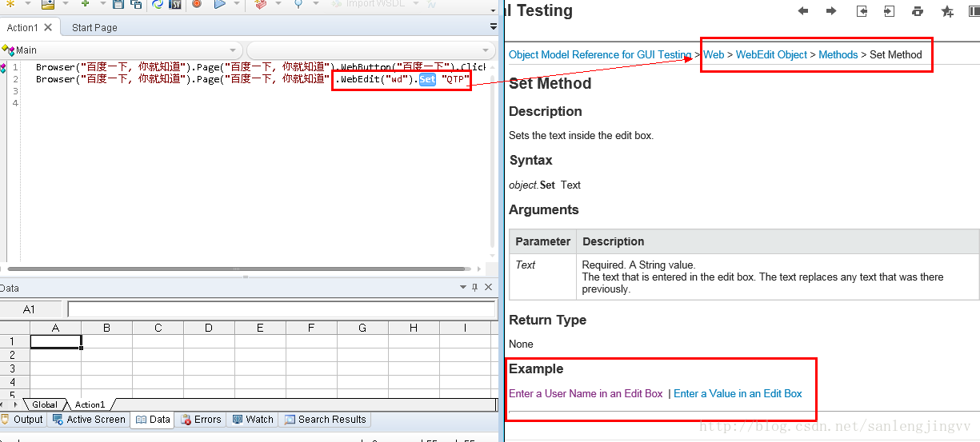Follow the WebEdit Object breadcrumb link
This screenshot has width=980, height=442.
pyautogui.click(x=771, y=54)
